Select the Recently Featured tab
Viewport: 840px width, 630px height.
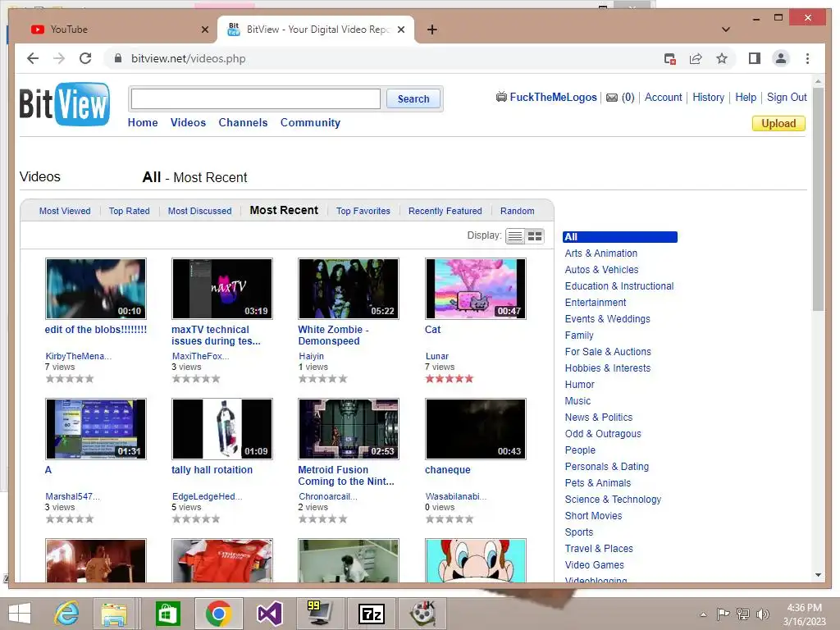click(445, 211)
